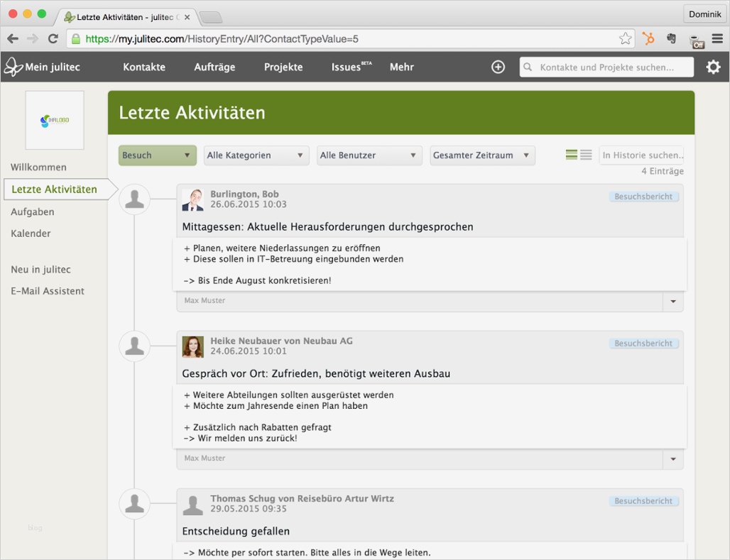Screen dimensions: 730x560
Task: Click Bob Burlington's profile photo
Action: pyautogui.click(x=192, y=200)
